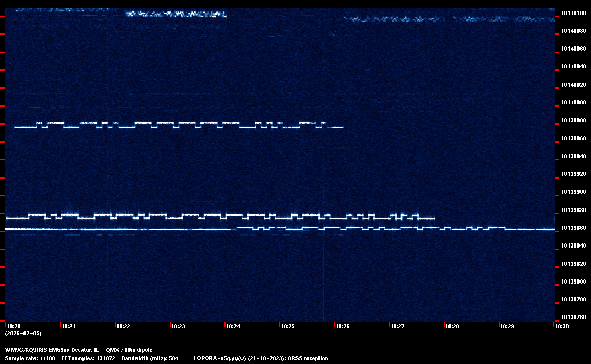Click the 10139900 frequency label
591x364 pixels.
[x=573, y=192]
